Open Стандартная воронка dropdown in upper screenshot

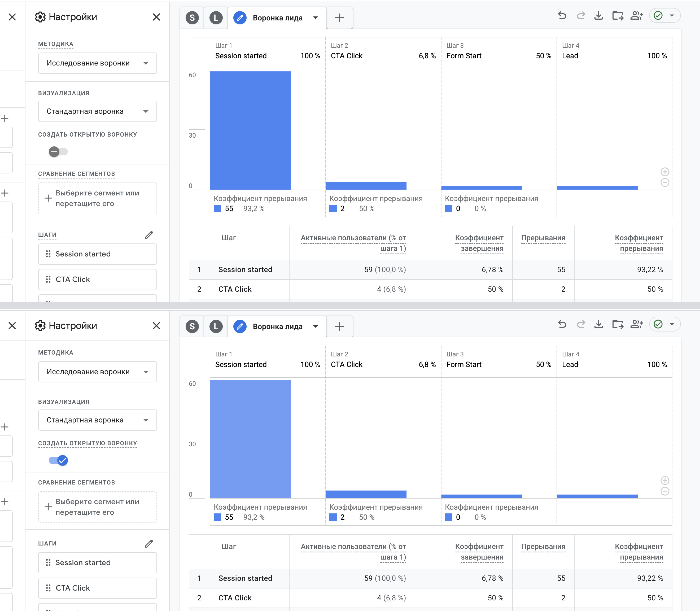click(98, 111)
